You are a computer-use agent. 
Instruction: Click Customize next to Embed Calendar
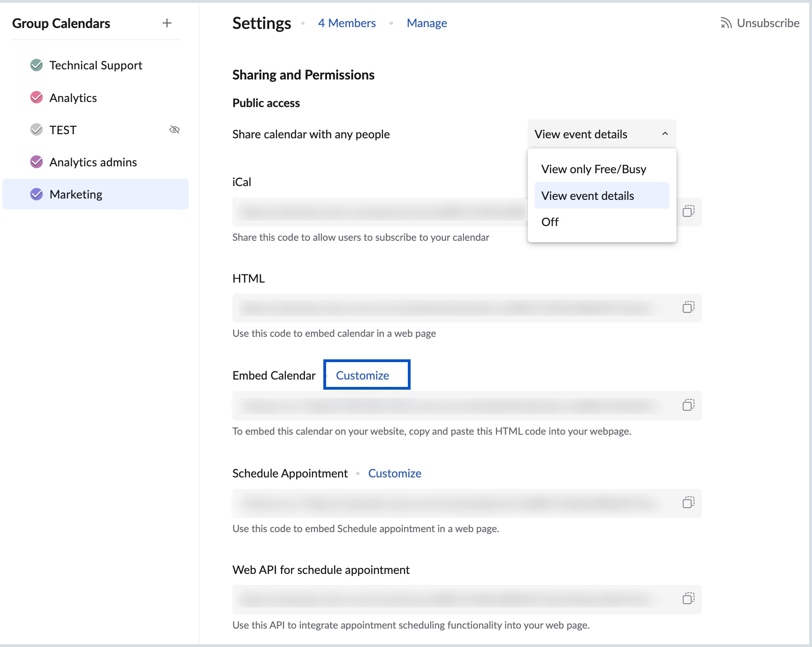[x=362, y=375]
